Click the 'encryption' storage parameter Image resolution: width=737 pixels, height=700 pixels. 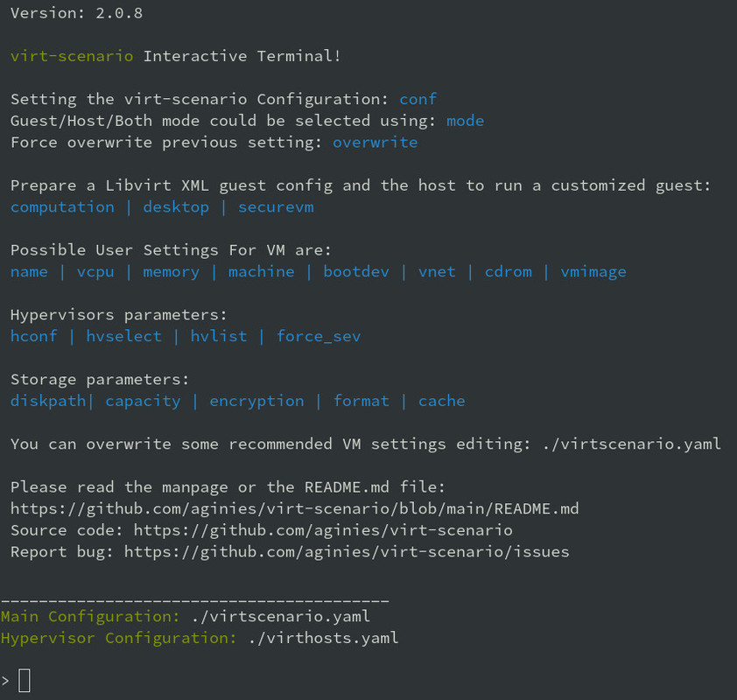(256, 401)
